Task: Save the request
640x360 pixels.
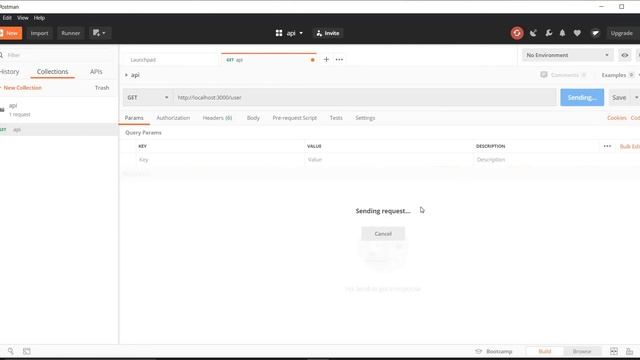Action: (x=619, y=98)
